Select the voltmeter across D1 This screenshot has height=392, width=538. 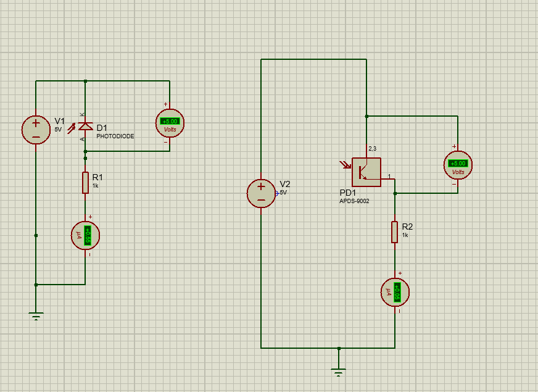pyautogui.click(x=170, y=123)
